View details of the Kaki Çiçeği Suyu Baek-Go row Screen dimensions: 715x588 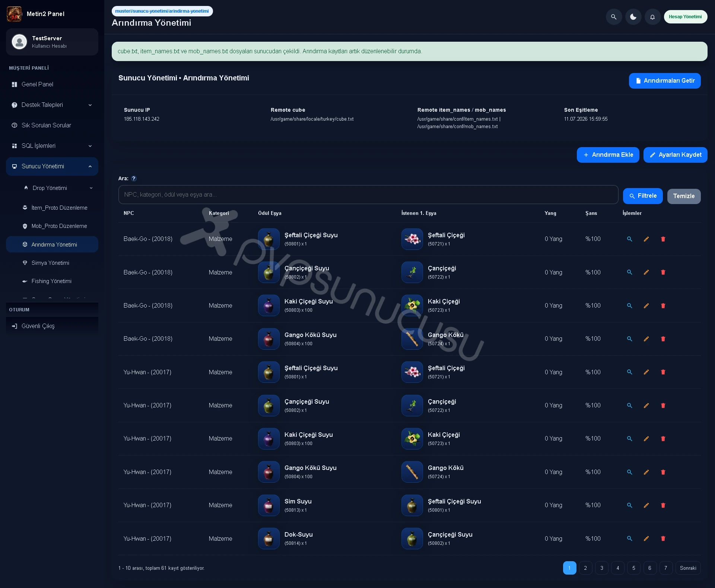(629, 305)
